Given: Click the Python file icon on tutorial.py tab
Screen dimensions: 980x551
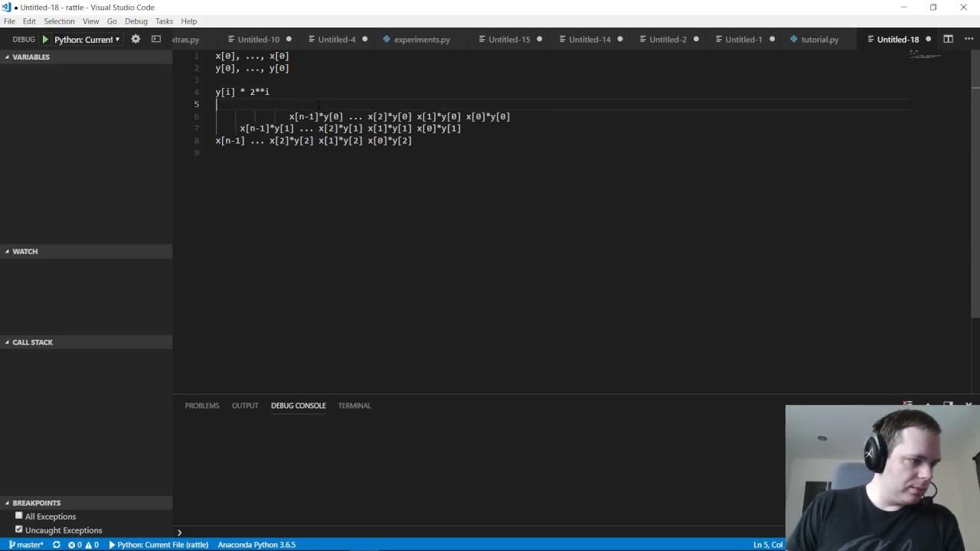Looking at the screenshot, I should [x=794, y=39].
